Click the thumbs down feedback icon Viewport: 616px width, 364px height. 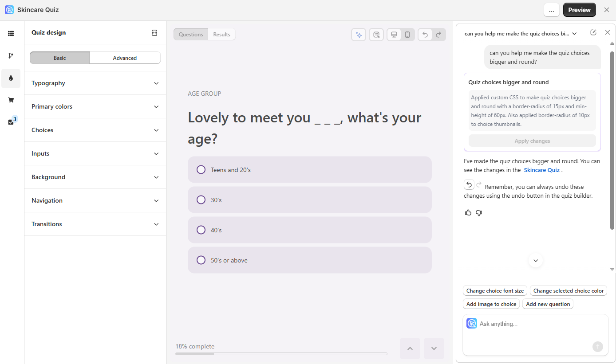click(x=479, y=213)
